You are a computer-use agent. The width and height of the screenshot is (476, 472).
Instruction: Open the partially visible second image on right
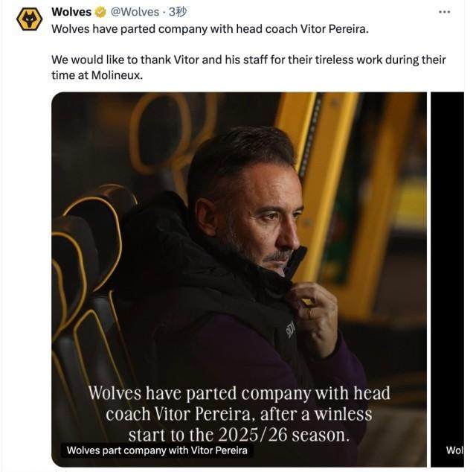tap(447, 261)
